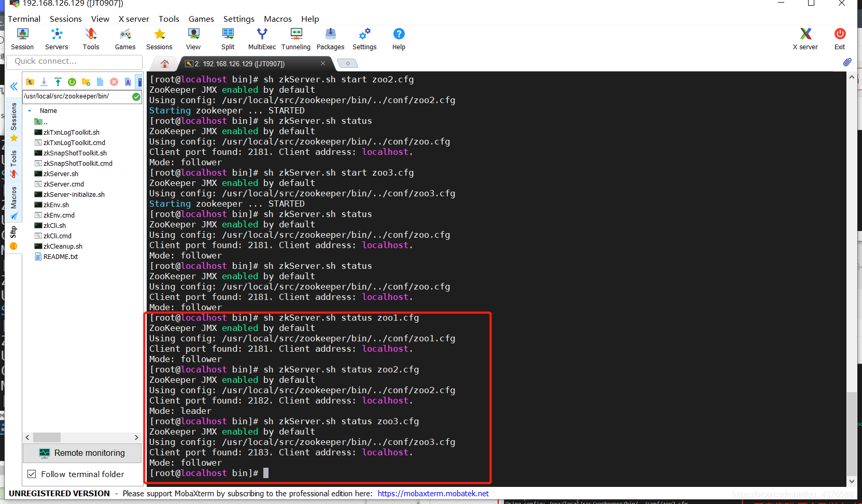
Task: Select zkEnv.cmd in the file list
Action: [x=59, y=215]
